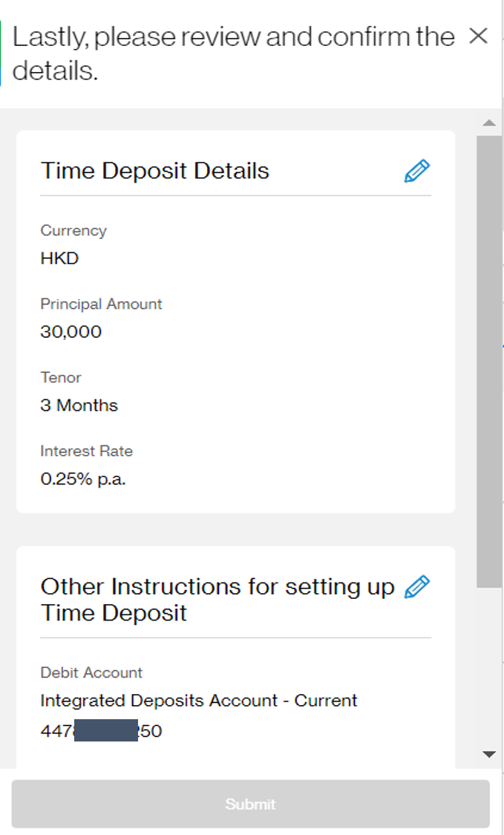
Task: Click the HKD currency value
Action: pyautogui.click(x=59, y=258)
